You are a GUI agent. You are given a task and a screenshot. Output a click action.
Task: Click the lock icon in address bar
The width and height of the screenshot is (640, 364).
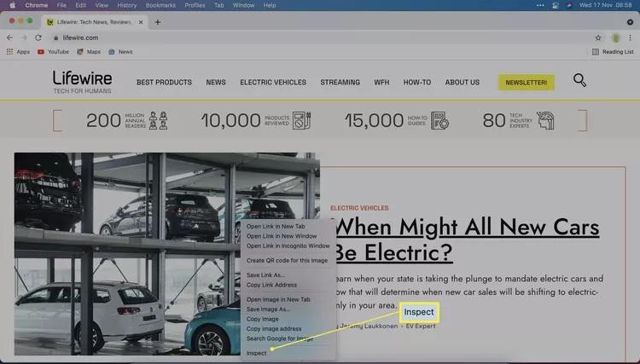coord(56,38)
